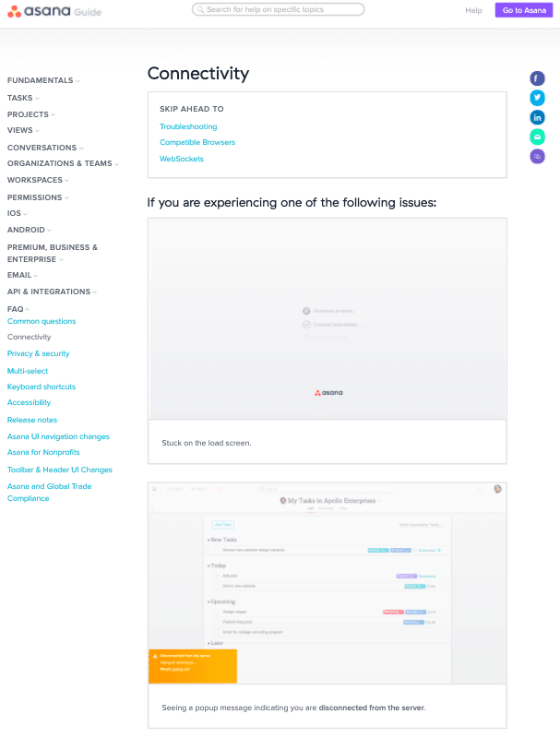Click the disconnected-from-server screenshot image
This screenshot has width=560, height=738.
click(328, 582)
